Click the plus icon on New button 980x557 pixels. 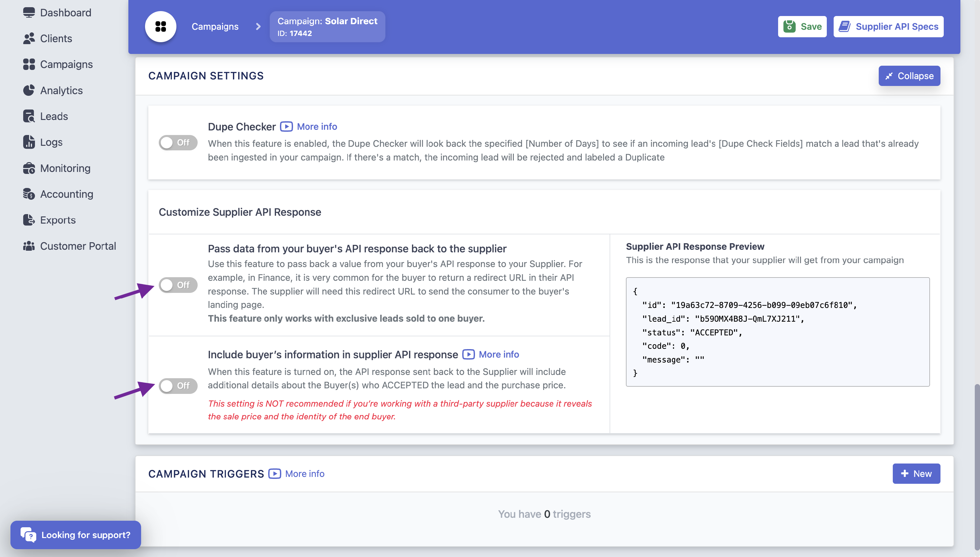coord(905,474)
